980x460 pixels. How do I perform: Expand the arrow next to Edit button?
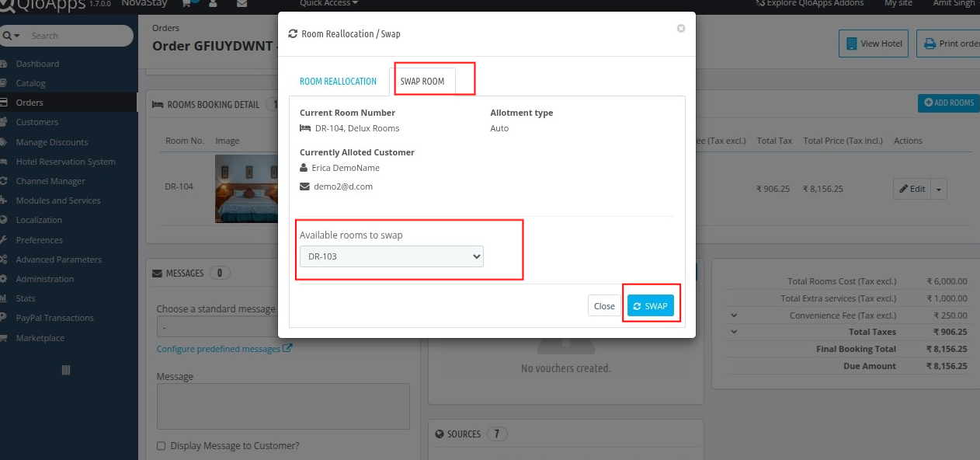click(939, 189)
